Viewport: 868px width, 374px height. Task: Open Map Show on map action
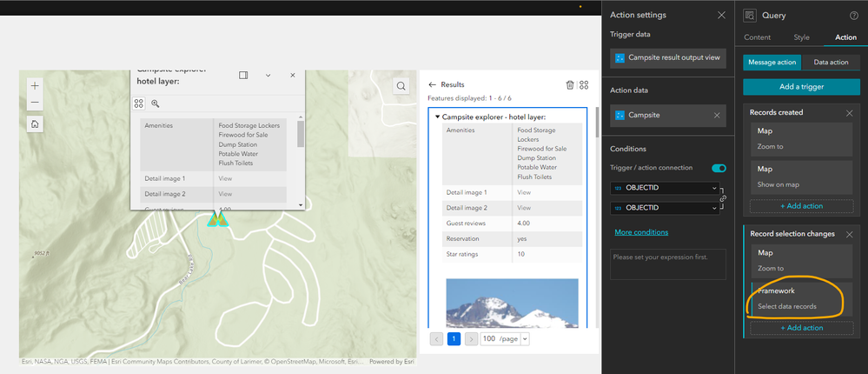tap(802, 177)
